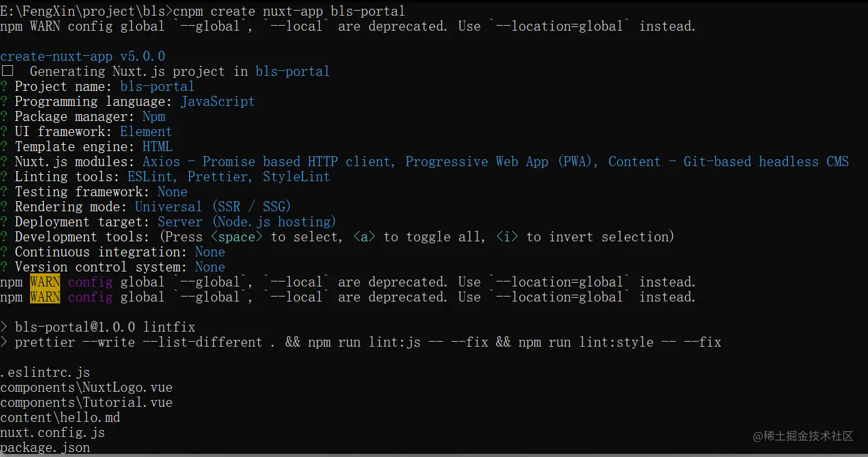This screenshot has height=457, width=868.
Task: Click the JavaScript programming language answer
Action: (218, 102)
